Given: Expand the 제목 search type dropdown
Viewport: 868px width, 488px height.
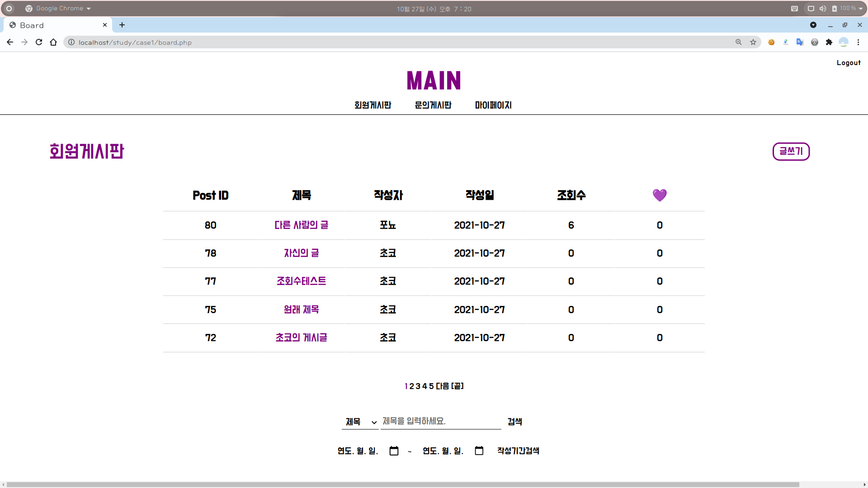Looking at the screenshot, I should coord(360,422).
